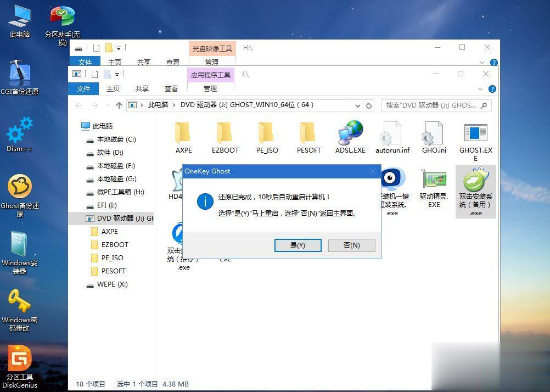Open quick access toolbar dropdown in H:\ window

tap(119, 48)
